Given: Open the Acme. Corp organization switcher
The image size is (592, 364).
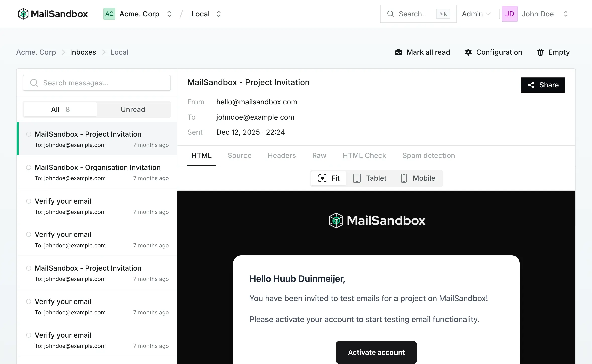Looking at the screenshot, I should 138,14.
